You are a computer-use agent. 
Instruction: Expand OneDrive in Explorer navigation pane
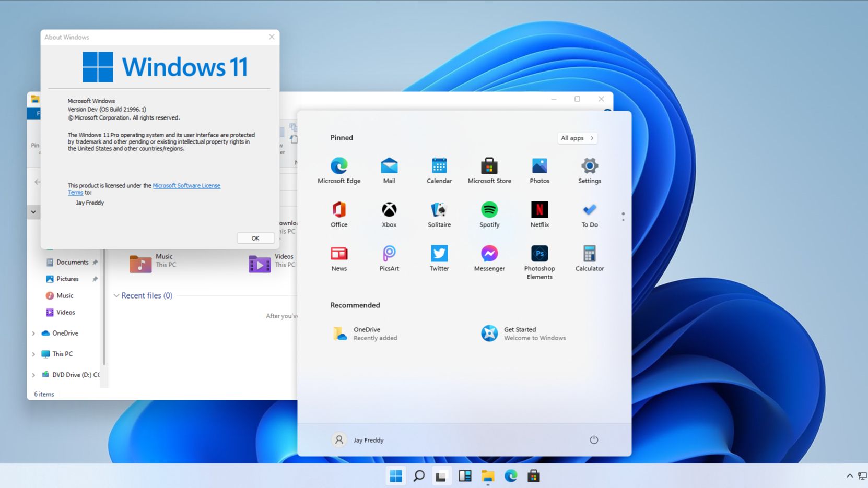(x=33, y=334)
